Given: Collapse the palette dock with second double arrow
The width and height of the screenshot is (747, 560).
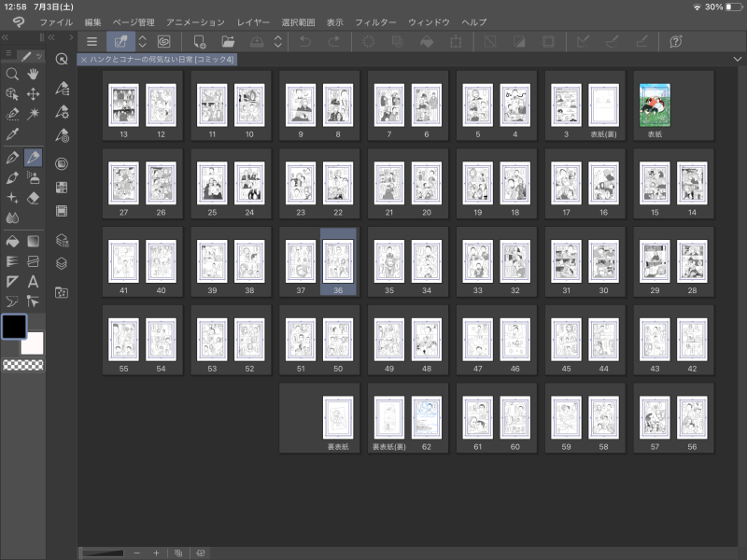Looking at the screenshot, I should tap(51, 37).
